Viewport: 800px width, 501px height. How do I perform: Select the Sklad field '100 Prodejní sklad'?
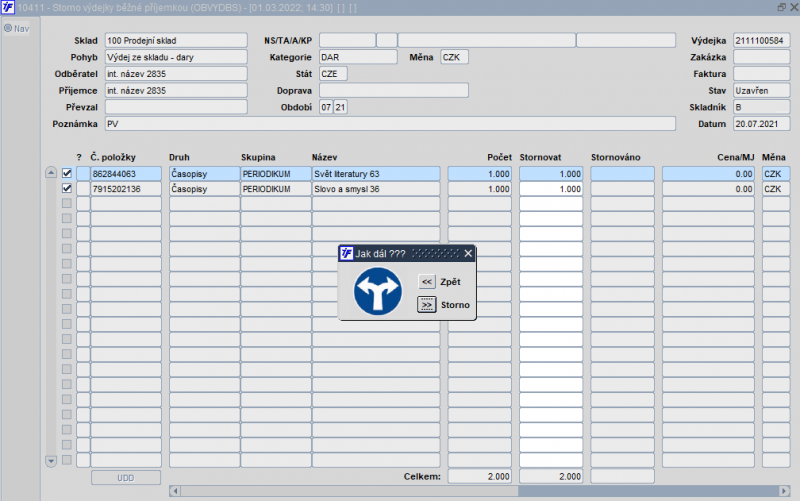tap(175, 41)
